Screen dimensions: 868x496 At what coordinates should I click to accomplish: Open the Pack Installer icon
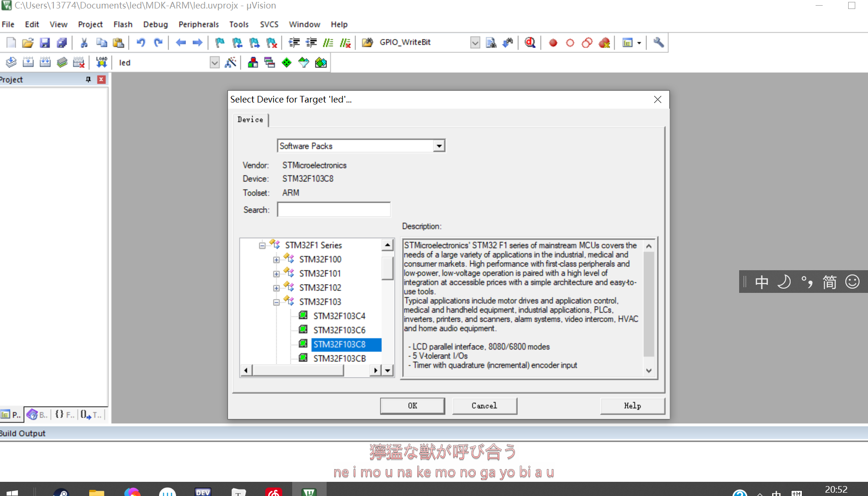(x=321, y=62)
